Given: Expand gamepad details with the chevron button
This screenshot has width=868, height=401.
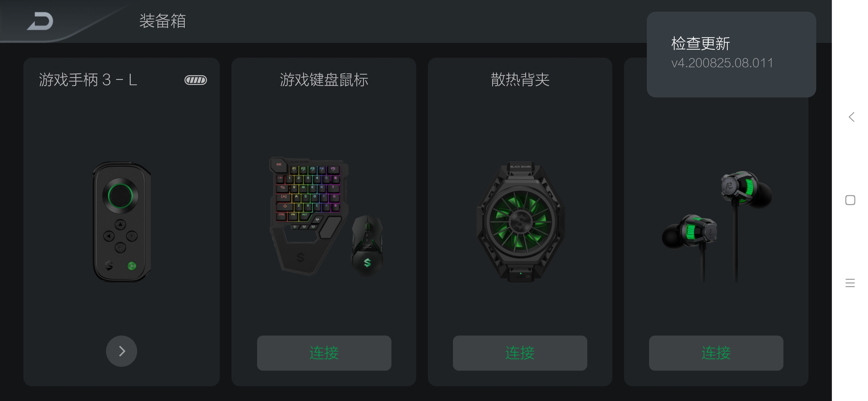Looking at the screenshot, I should pyautogui.click(x=122, y=351).
